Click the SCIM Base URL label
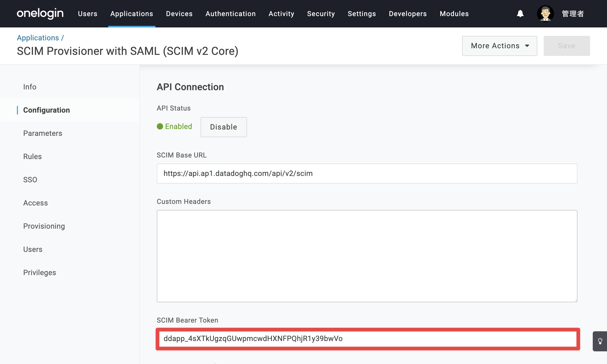607x364 pixels. tap(182, 155)
